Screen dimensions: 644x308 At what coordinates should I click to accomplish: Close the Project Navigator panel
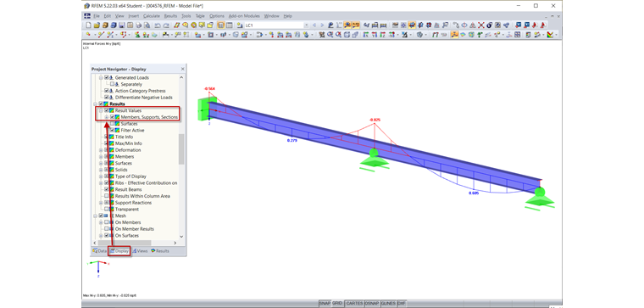(x=183, y=69)
